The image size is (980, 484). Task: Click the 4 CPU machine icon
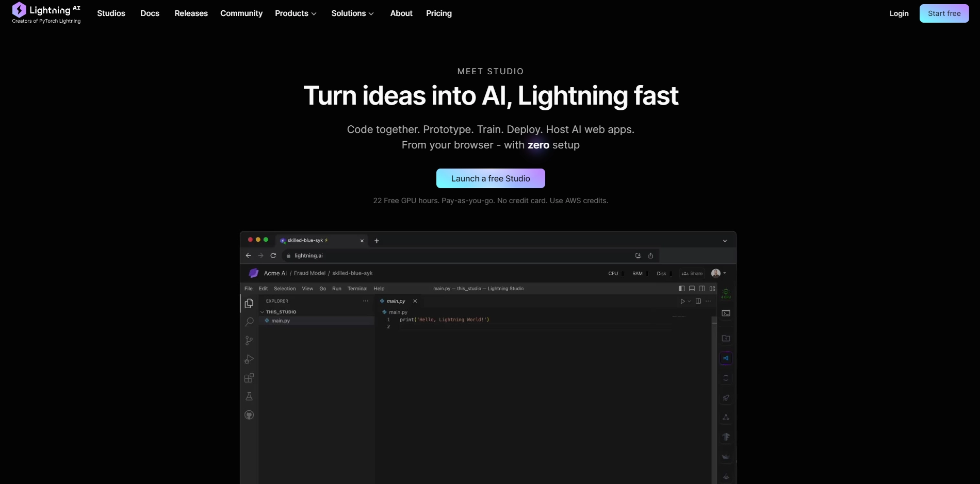726,293
